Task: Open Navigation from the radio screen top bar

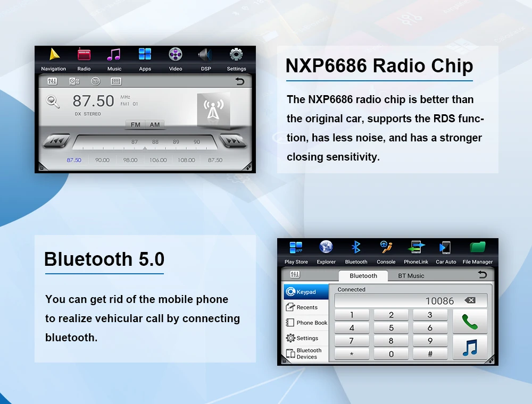Action: (x=54, y=60)
